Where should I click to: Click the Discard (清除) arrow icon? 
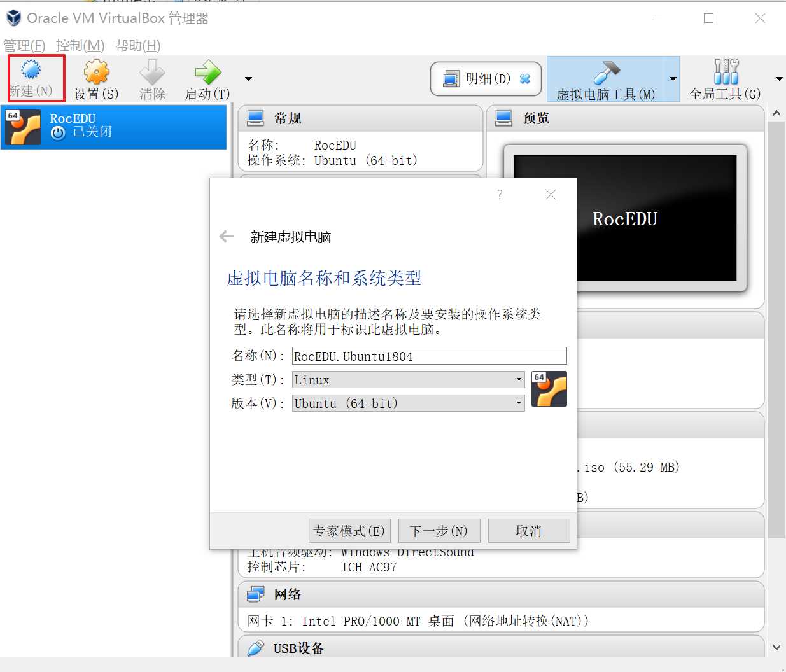click(152, 72)
